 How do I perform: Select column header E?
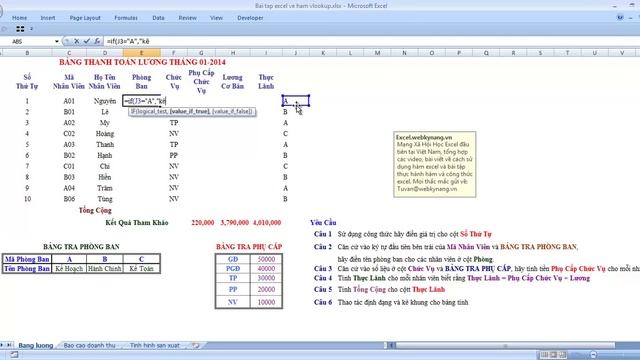click(141, 53)
